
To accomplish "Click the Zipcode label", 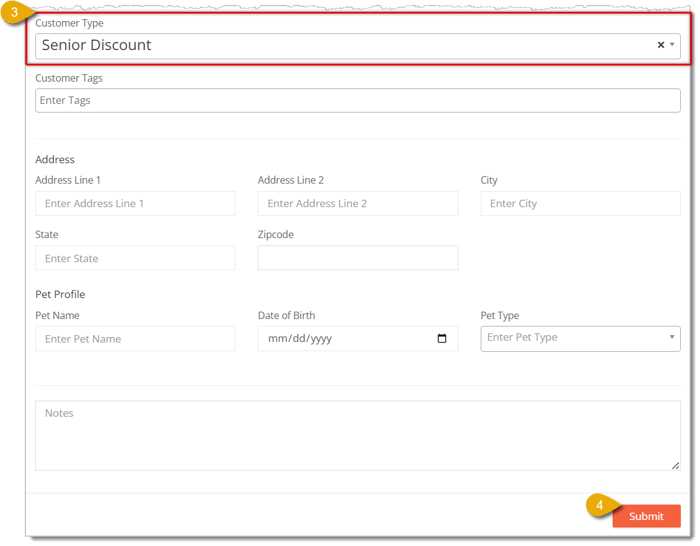I will pos(275,235).
